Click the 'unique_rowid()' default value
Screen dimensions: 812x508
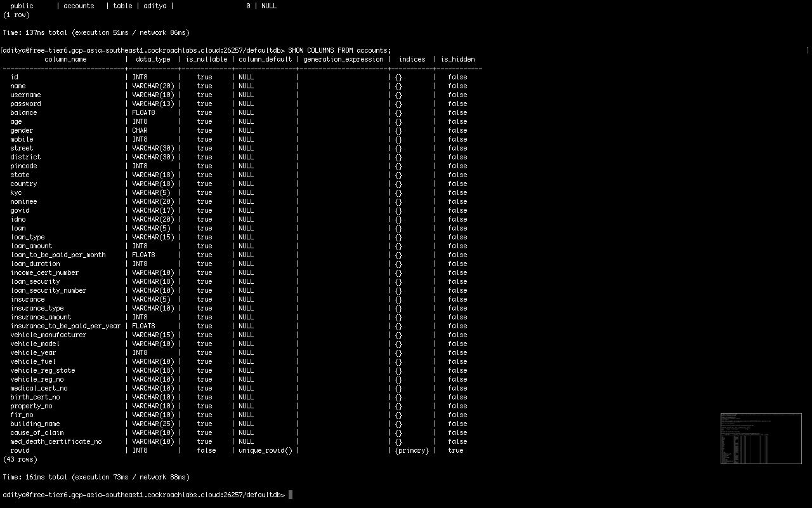[x=265, y=450]
